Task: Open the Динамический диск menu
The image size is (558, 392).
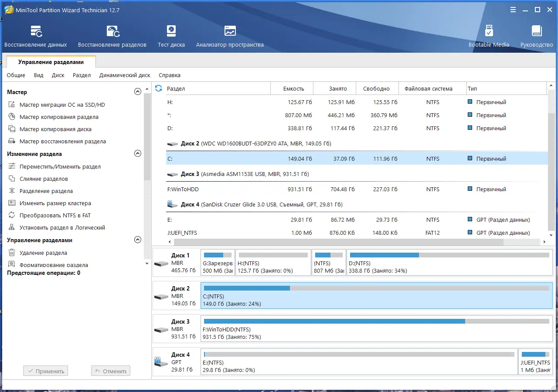Action: click(x=125, y=75)
